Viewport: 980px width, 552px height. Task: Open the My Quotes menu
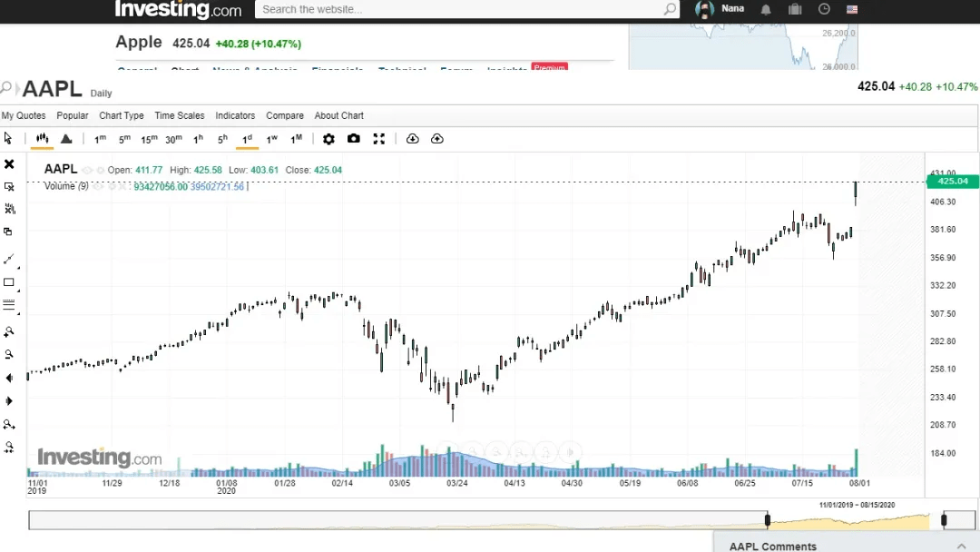[x=24, y=115]
